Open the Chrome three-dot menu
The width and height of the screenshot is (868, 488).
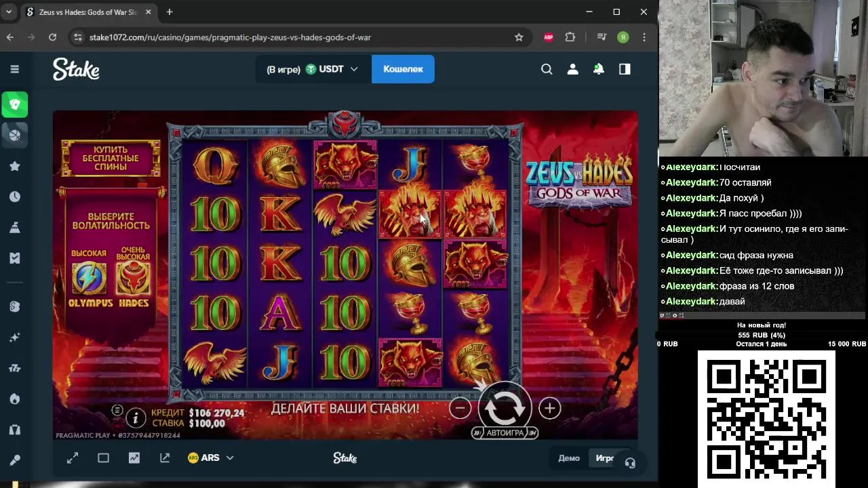644,37
